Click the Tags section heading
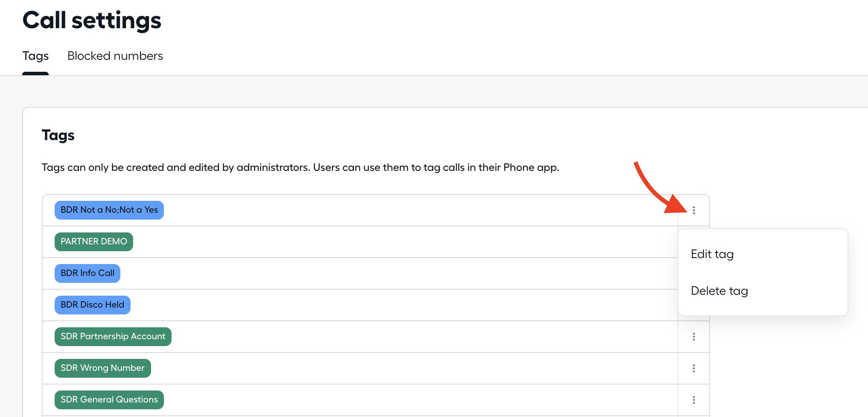The image size is (868, 417). coord(58,135)
